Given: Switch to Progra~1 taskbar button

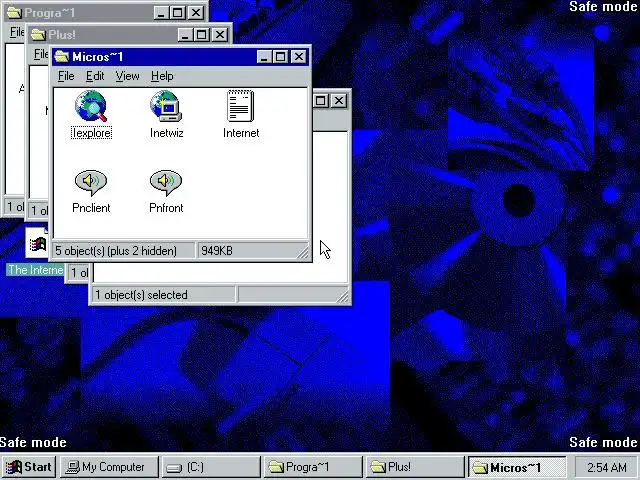Looking at the screenshot, I should (x=313, y=467).
